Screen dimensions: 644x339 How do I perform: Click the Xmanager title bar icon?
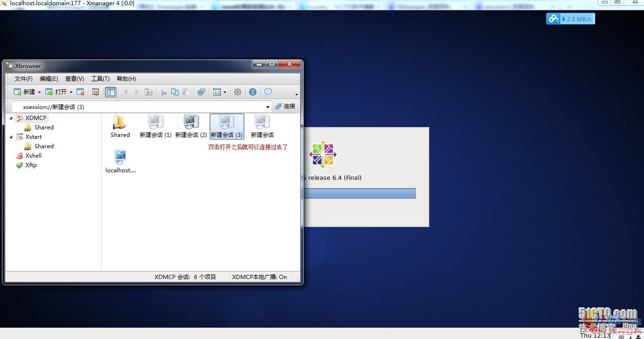pyautogui.click(x=4, y=3)
